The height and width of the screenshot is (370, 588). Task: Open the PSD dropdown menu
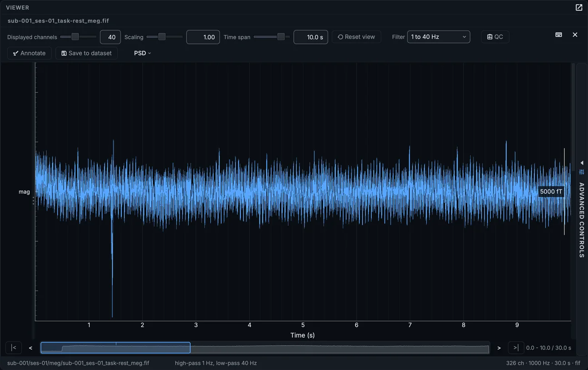(142, 53)
